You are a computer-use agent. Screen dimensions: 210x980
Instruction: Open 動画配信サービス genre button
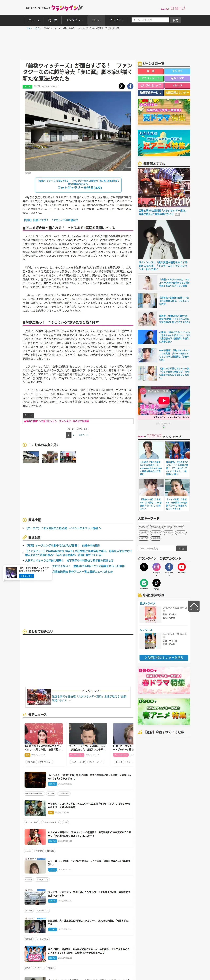[150, 93]
